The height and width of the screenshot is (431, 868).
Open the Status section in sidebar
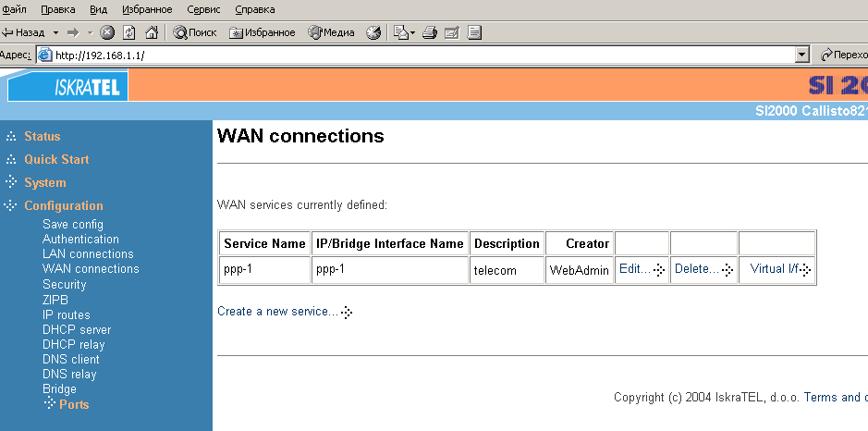tap(43, 136)
